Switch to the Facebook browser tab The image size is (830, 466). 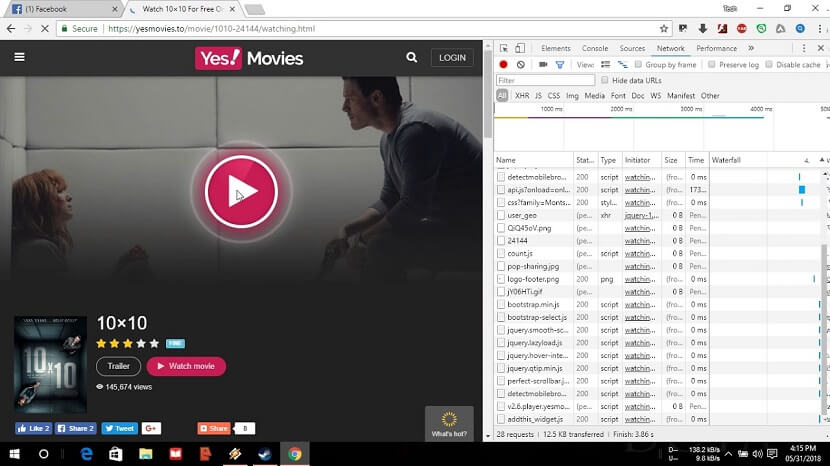point(63,9)
